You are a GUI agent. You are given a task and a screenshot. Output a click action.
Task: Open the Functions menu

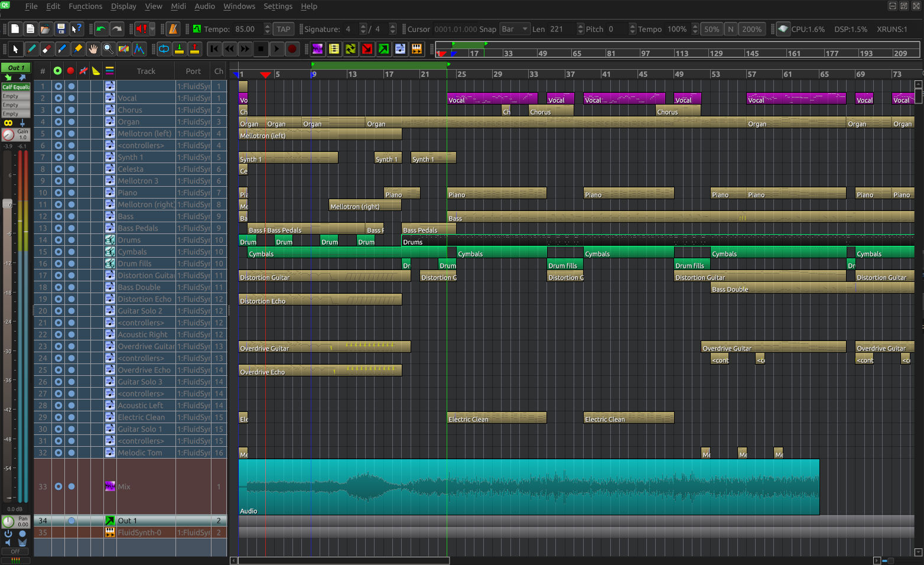point(85,6)
